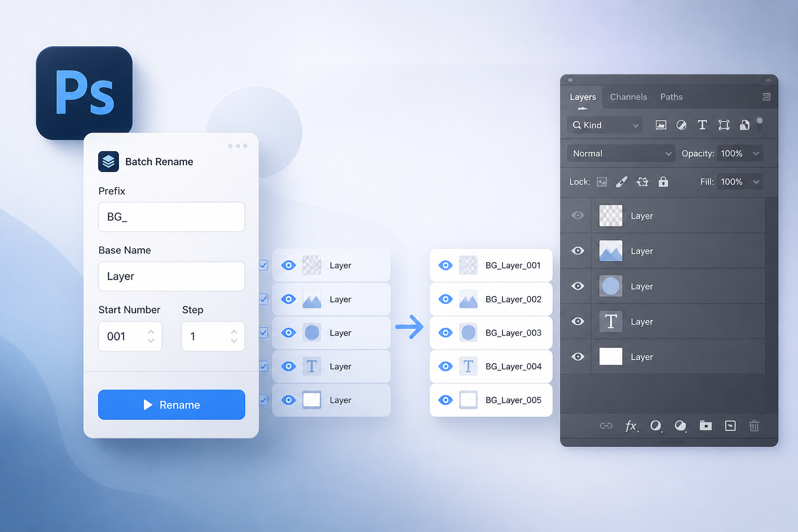Open the Layers panel options menu
Screen dimensions: 798x532
pyautogui.click(x=766, y=97)
